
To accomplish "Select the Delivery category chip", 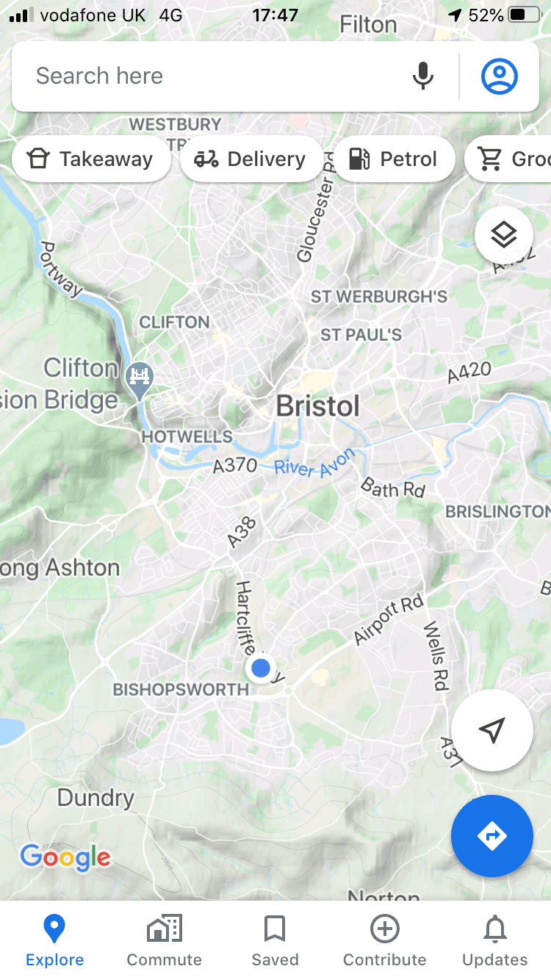I will (251, 159).
